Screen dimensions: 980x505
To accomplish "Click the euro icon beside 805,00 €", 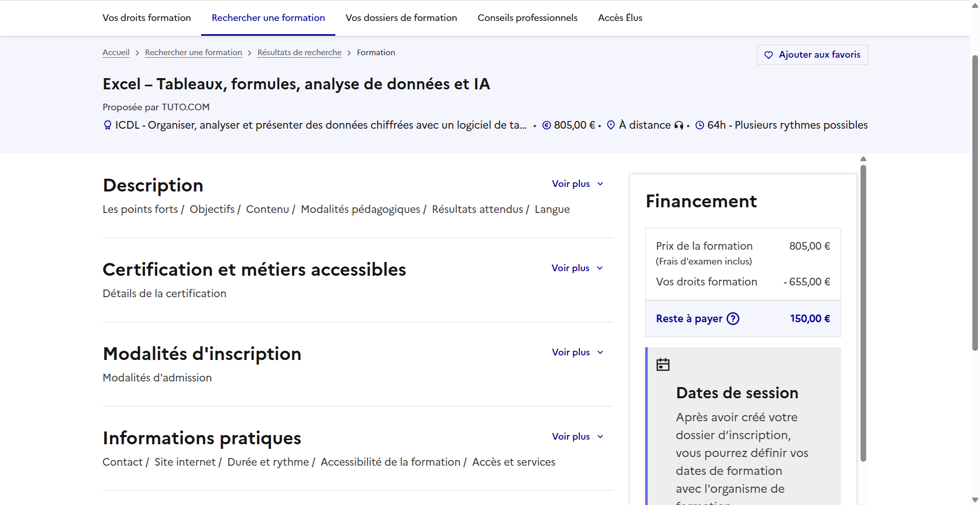I will [x=547, y=125].
